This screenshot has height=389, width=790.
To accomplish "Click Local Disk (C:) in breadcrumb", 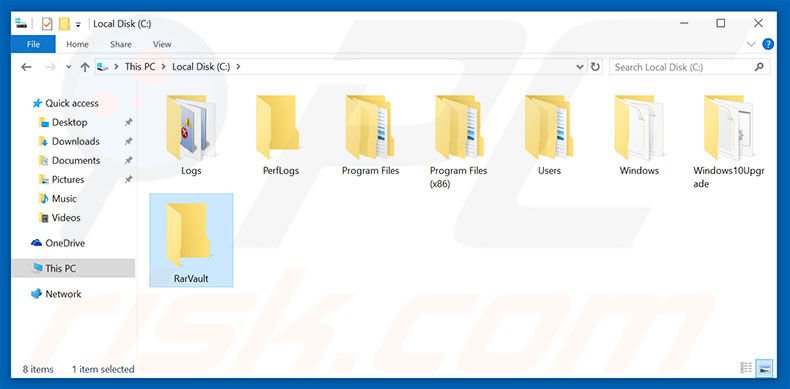I will click(x=201, y=67).
